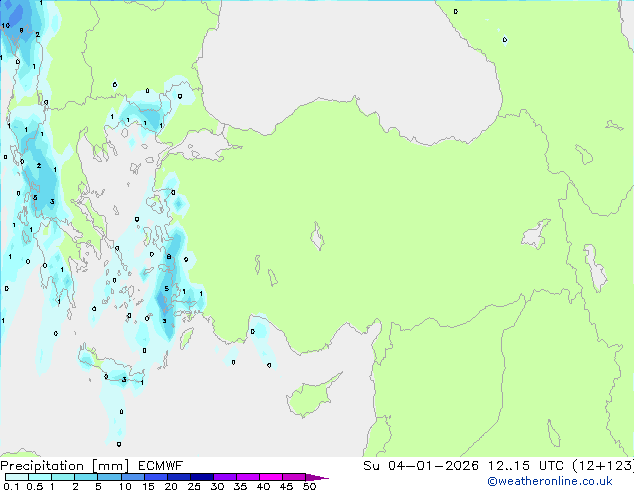Click the '50' legend scale label
This screenshot has height=490, width=634.
click(x=309, y=486)
